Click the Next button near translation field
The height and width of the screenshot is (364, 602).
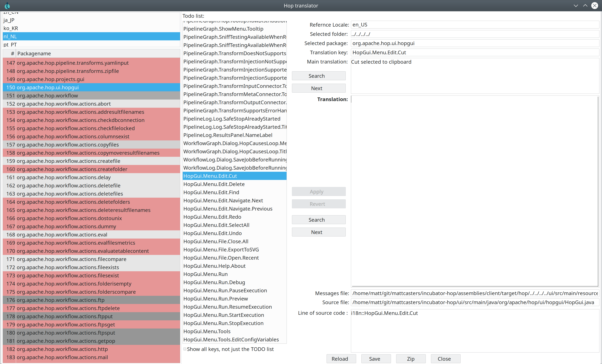317,232
